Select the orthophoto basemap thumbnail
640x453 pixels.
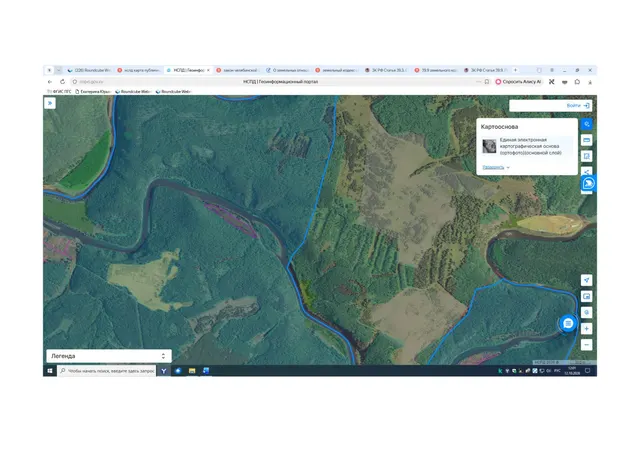[x=489, y=146]
